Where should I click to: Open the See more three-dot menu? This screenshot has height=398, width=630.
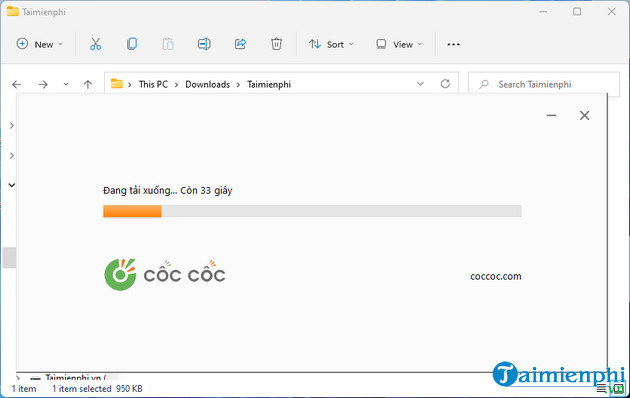click(x=453, y=44)
